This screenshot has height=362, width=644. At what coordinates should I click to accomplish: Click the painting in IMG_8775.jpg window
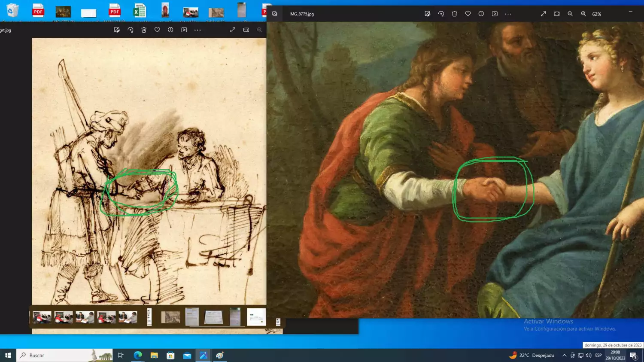point(455,170)
